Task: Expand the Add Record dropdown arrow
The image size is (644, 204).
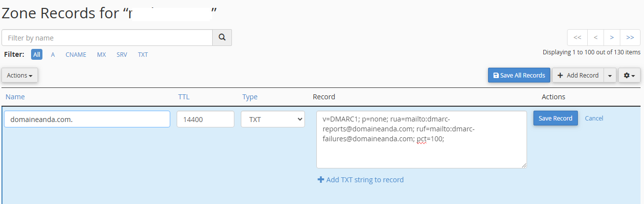Action: pos(610,76)
